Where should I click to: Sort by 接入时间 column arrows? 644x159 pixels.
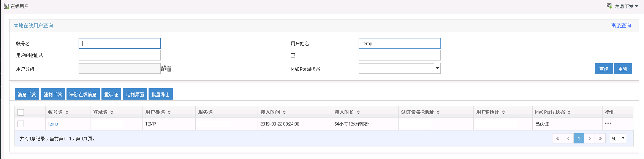284,112
